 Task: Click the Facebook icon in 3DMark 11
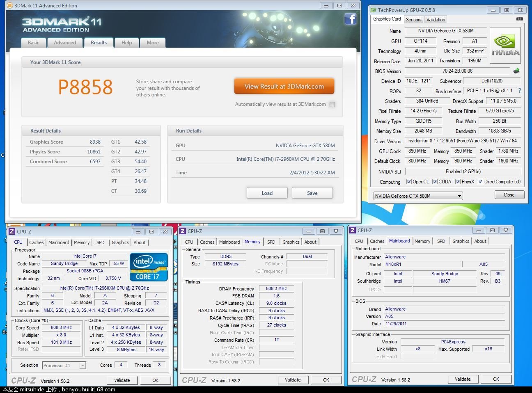coord(350,19)
